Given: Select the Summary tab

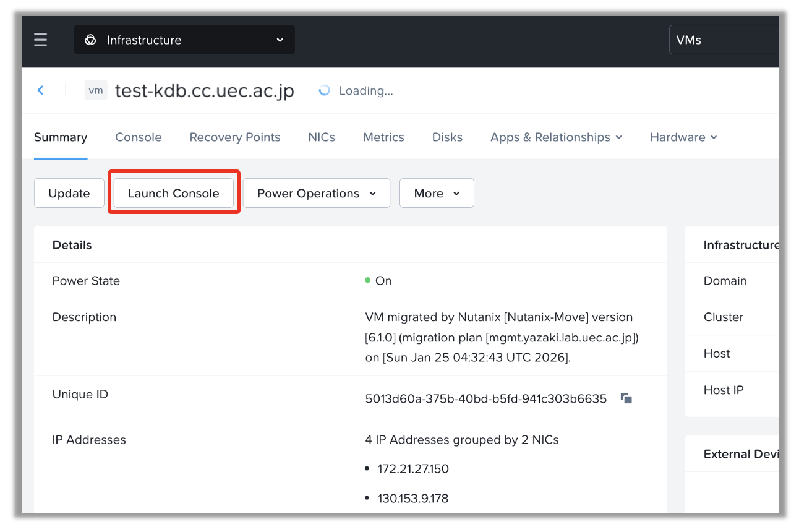Looking at the screenshot, I should click(x=61, y=137).
